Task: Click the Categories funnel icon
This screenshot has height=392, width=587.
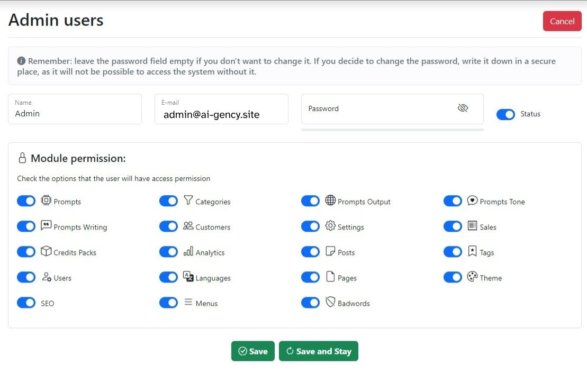Action: point(188,200)
